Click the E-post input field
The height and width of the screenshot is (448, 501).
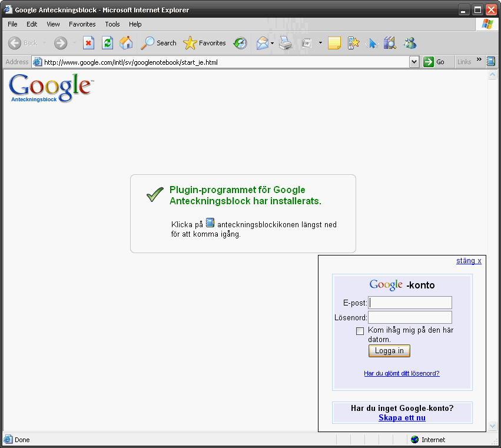pyautogui.click(x=410, y=303)
